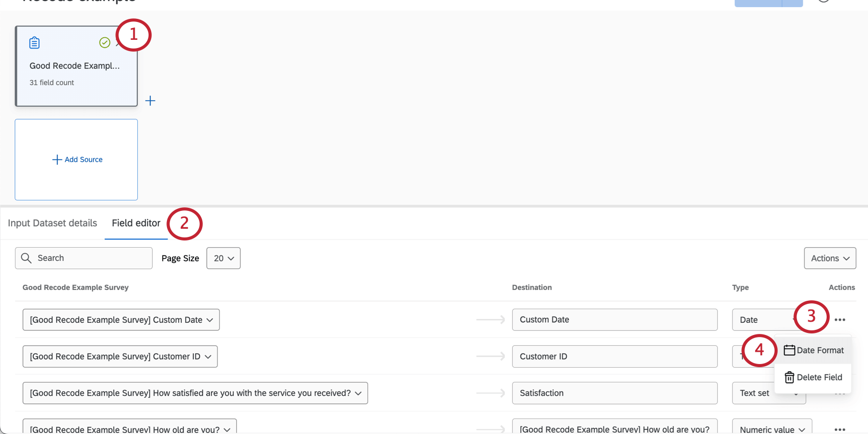Click the plus icon beside the source card

[150, 101]
